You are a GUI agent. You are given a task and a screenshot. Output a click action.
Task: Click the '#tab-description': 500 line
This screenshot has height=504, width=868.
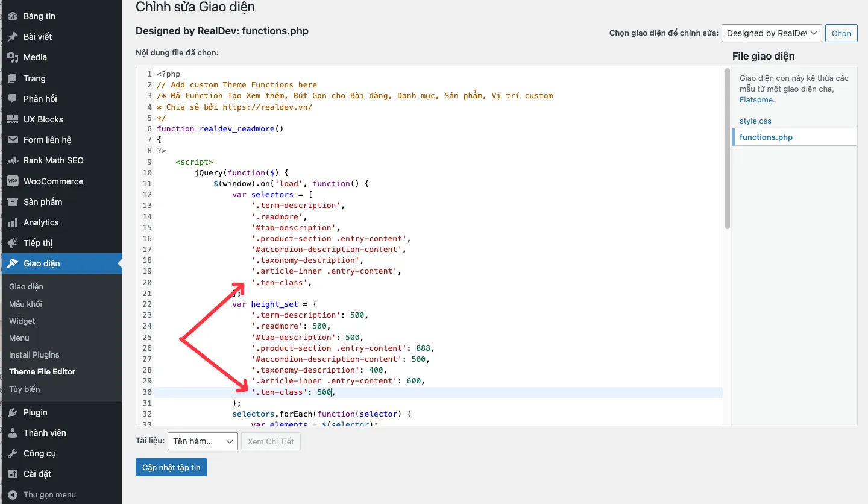click(307, 337)
